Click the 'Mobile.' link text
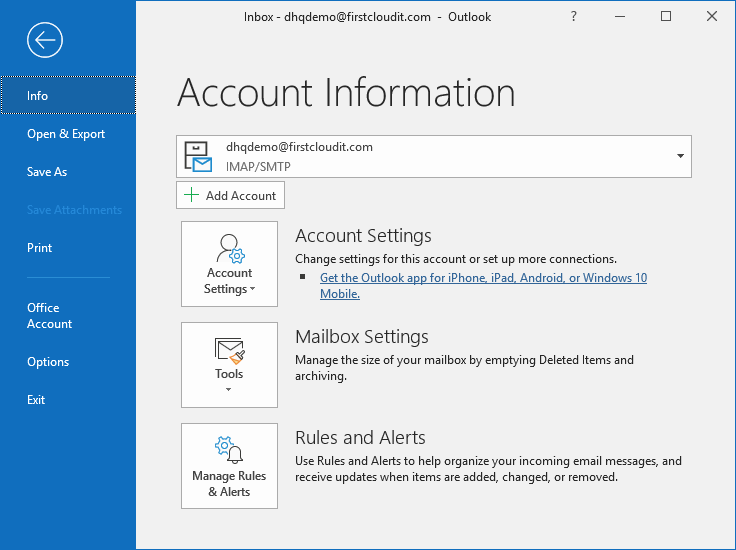 (340, 294)
